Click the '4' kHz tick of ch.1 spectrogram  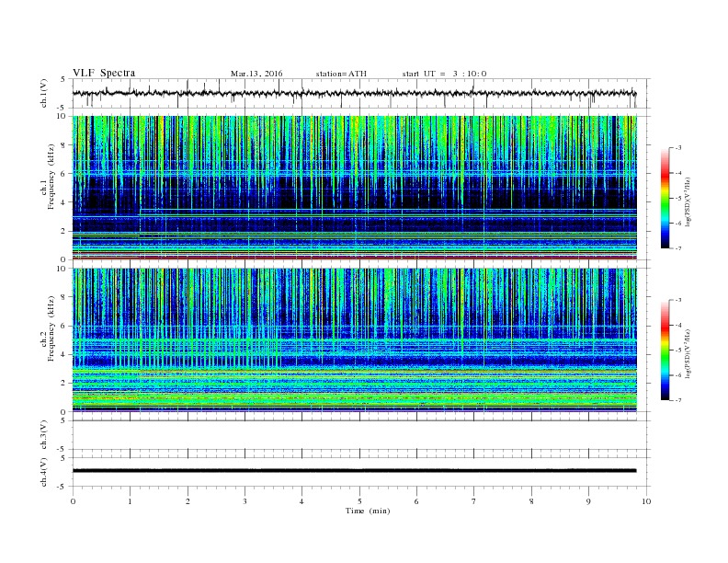[x=64, y=202]
